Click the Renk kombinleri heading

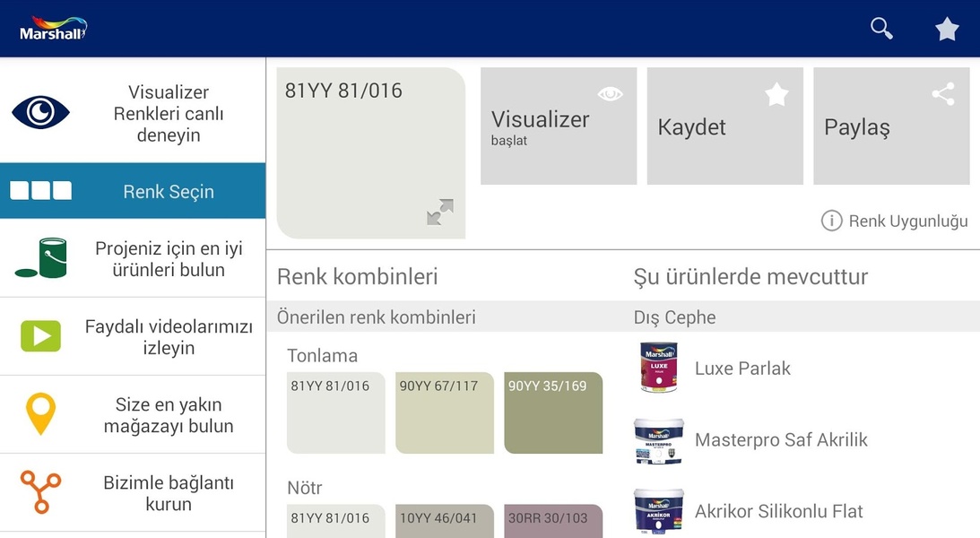[x=358, y=276]
